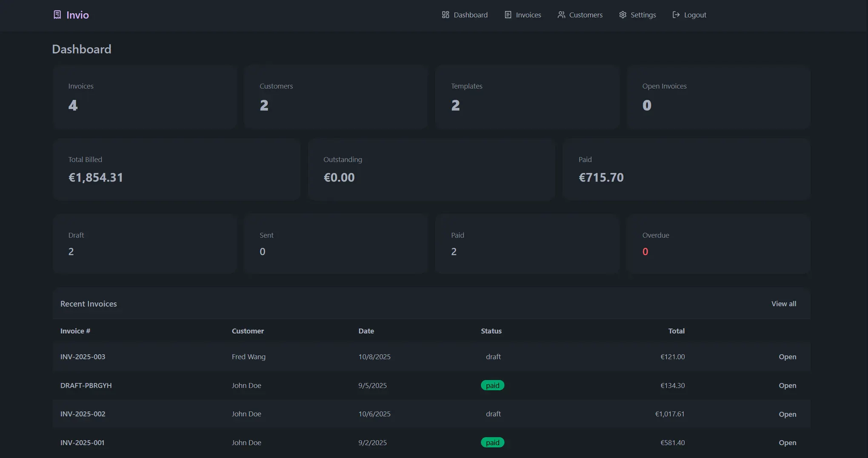
Task: Click the Sent status count card
Action: (336, 244)
